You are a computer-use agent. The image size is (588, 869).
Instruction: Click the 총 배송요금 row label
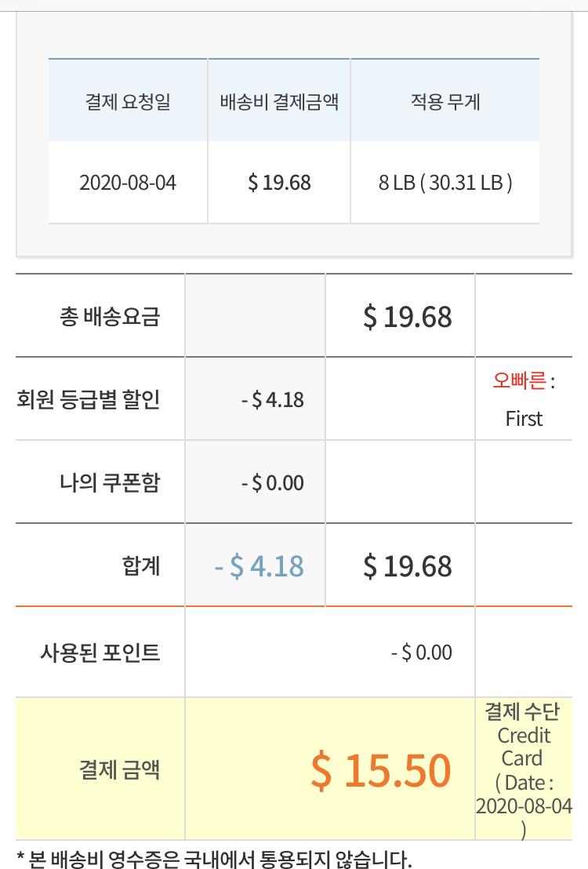point(110,317)
